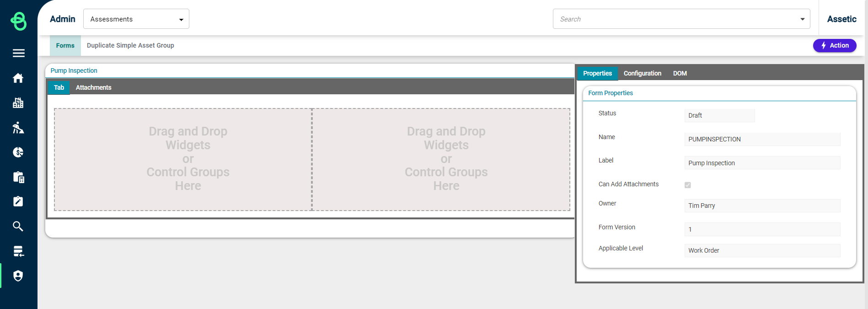Switch to the Configuration tab
This screenshot has width=868, height=309.
click(x=642, y=73)
